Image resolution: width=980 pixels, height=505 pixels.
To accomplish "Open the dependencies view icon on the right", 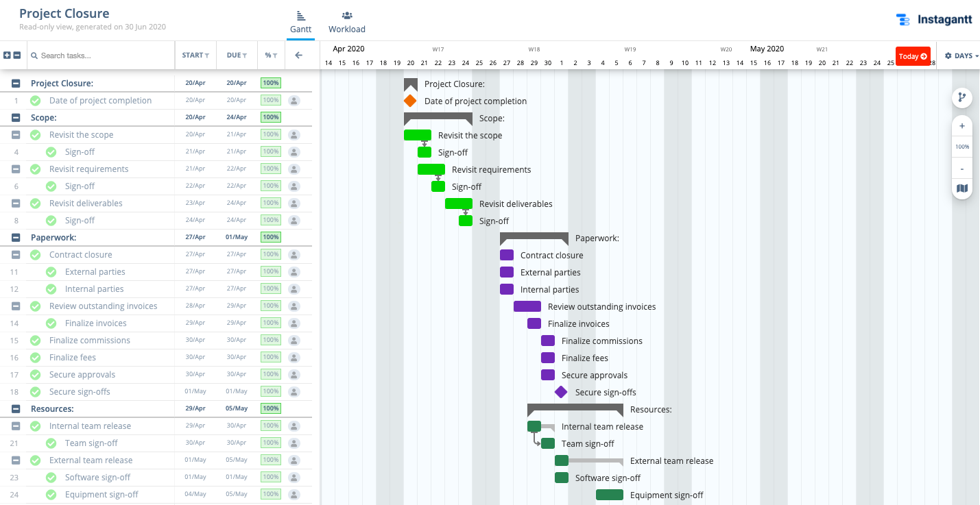I will point(962,97).
